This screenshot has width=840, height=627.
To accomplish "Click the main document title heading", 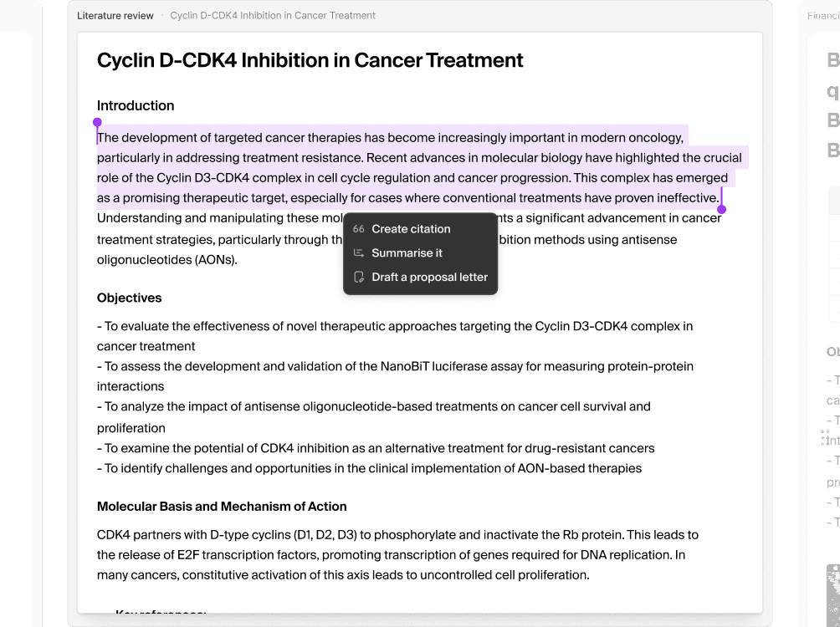I will tap(310, 60).
